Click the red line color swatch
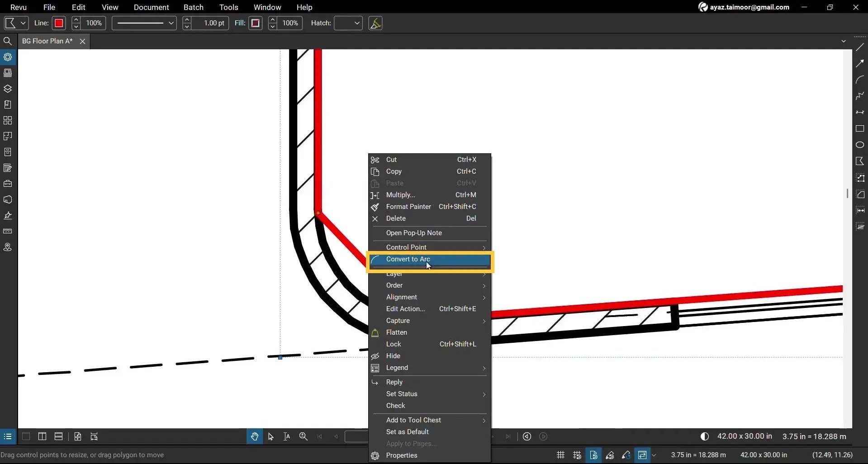868x464 pixels. click(59, 23)
